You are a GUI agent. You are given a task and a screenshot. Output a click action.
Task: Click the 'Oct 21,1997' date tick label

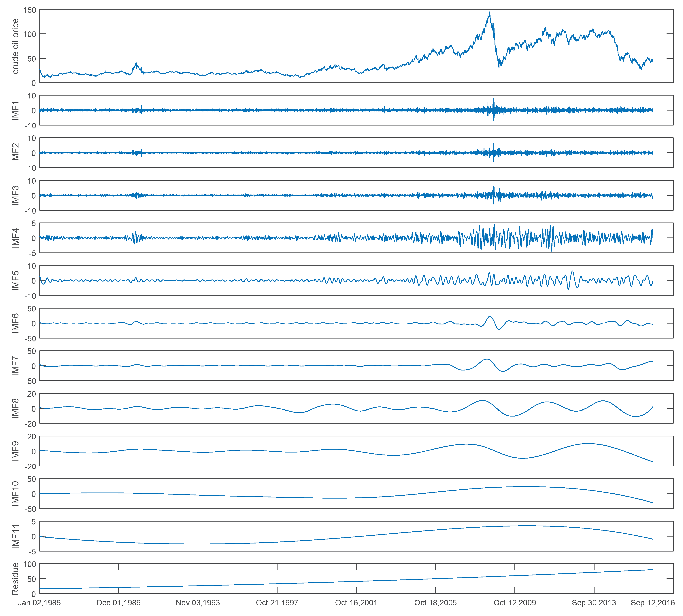277,603
